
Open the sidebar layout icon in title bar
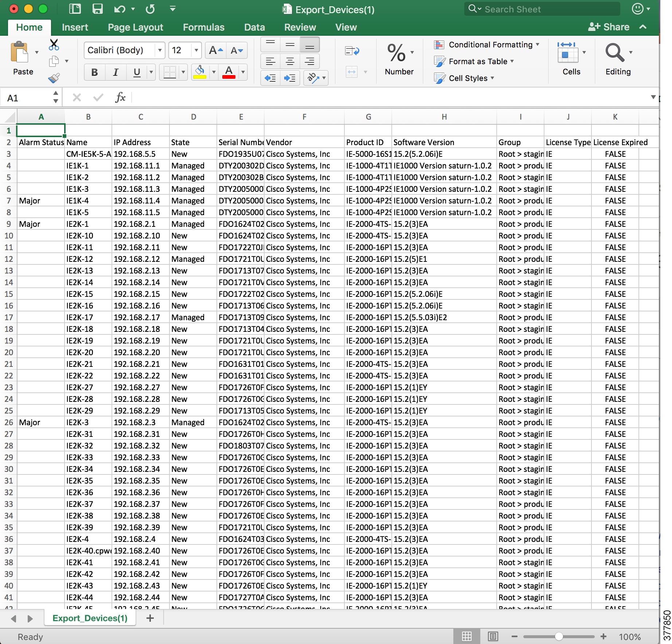click(x=75, y=9)
